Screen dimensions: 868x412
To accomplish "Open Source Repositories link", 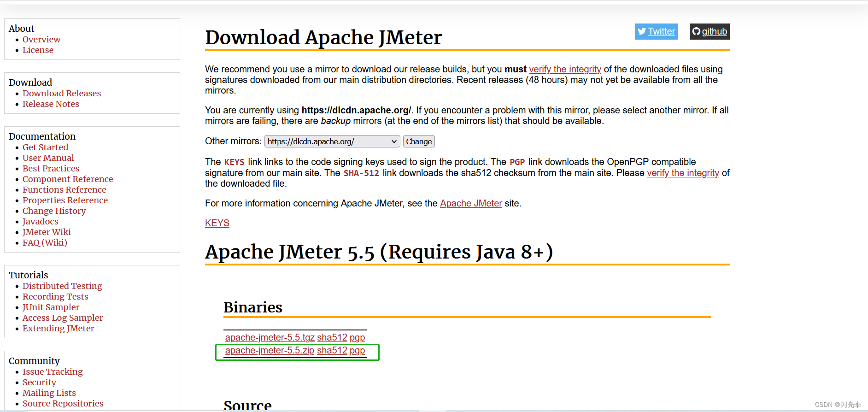I will coord(63,404).
